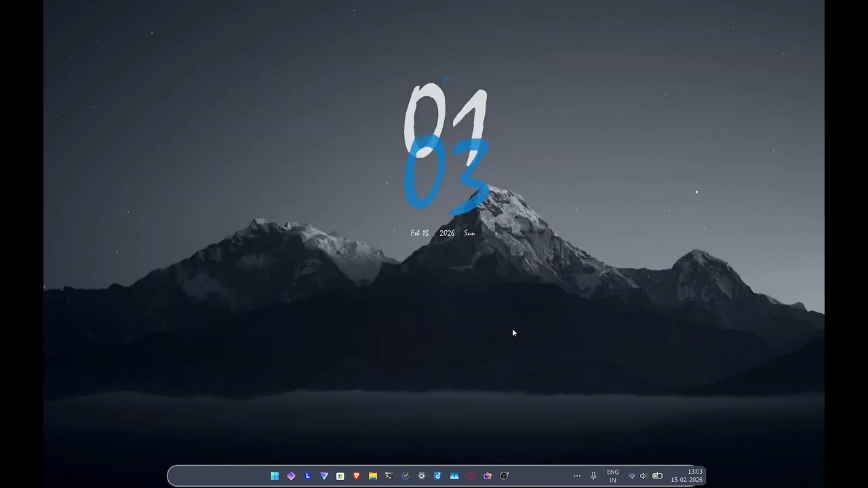Launch the blue L app icon
Screen dimensions: 868x488
tap(307, 476)
